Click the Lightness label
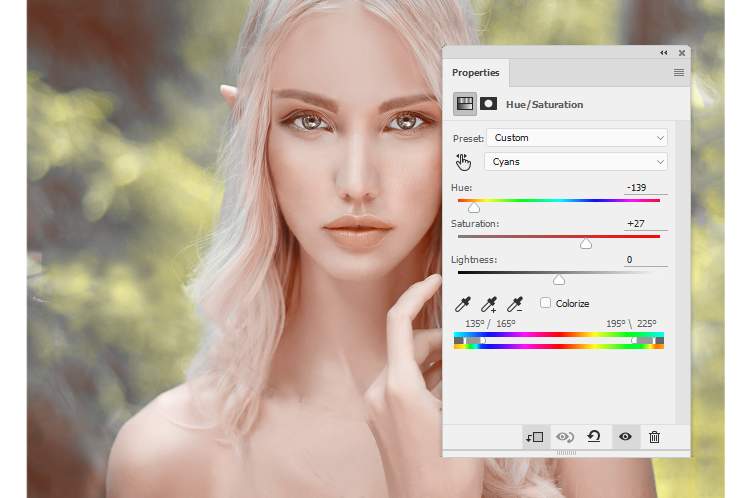The width and height of the screenshot is (750, 498). (474, 259)
